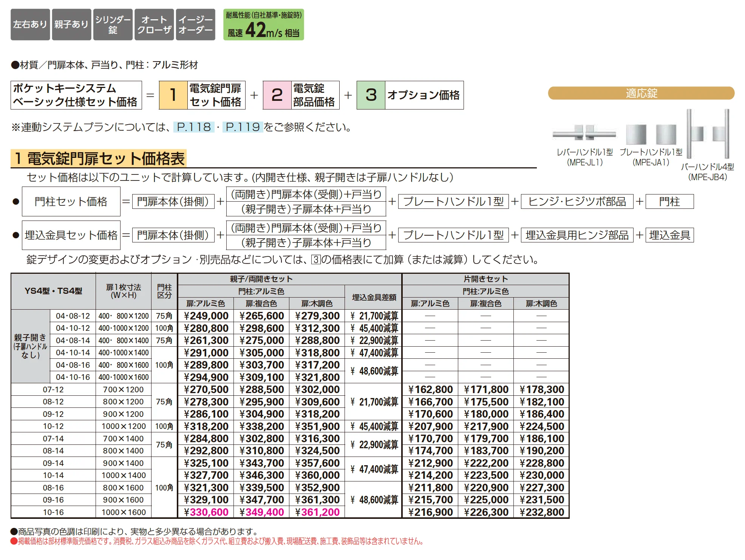
Task: Click price ¥232,800 in 10-16 row
Action: tap(542, 512)
